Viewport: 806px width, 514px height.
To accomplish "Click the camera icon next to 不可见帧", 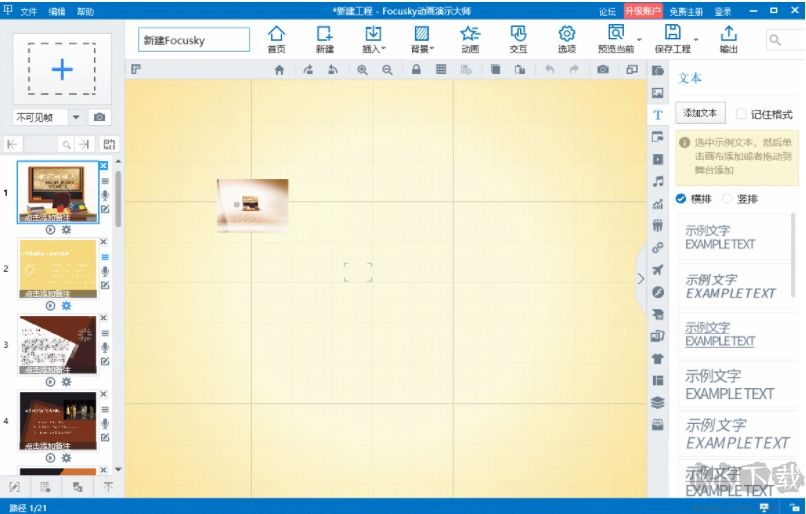I will (x=100, y=117).
